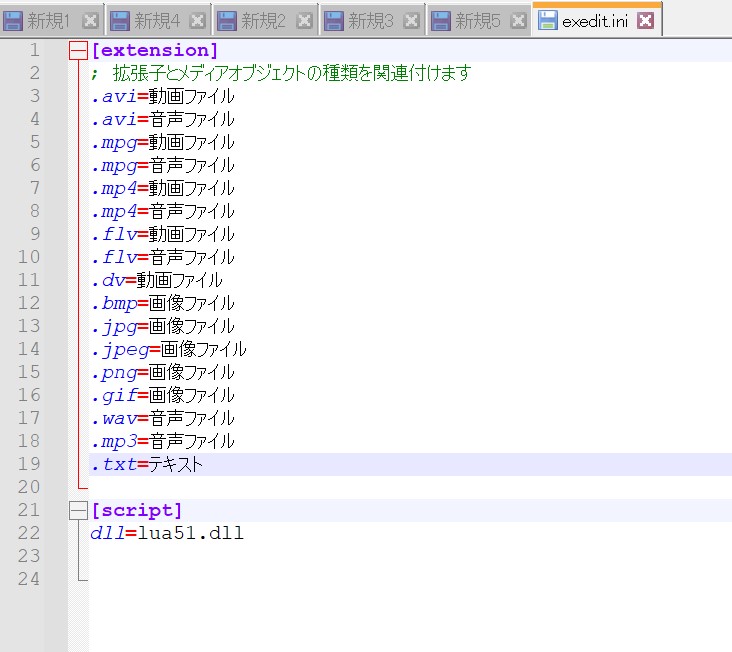The height and width of the screenshot is (652, 732).
Task: Collapse the [extension] section fold
Action: 78,50
